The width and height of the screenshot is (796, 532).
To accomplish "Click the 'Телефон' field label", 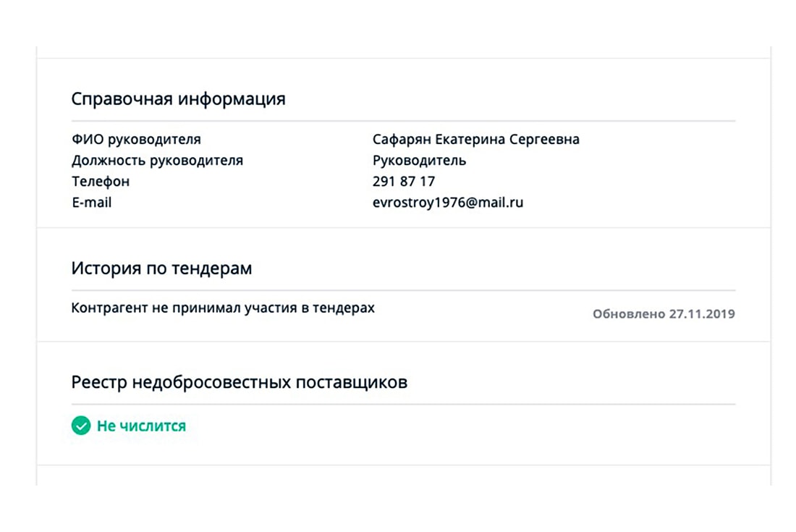I will (x=101, y=182).
